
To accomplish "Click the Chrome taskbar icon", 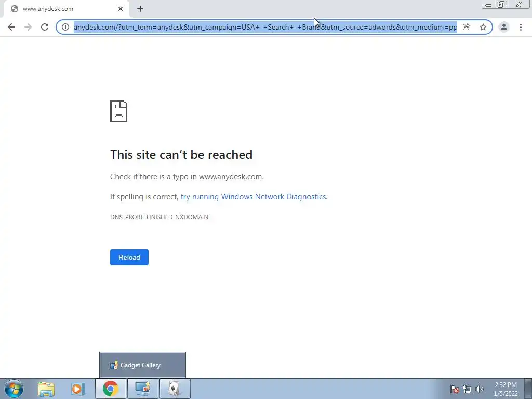I will (x=111, y=389).
